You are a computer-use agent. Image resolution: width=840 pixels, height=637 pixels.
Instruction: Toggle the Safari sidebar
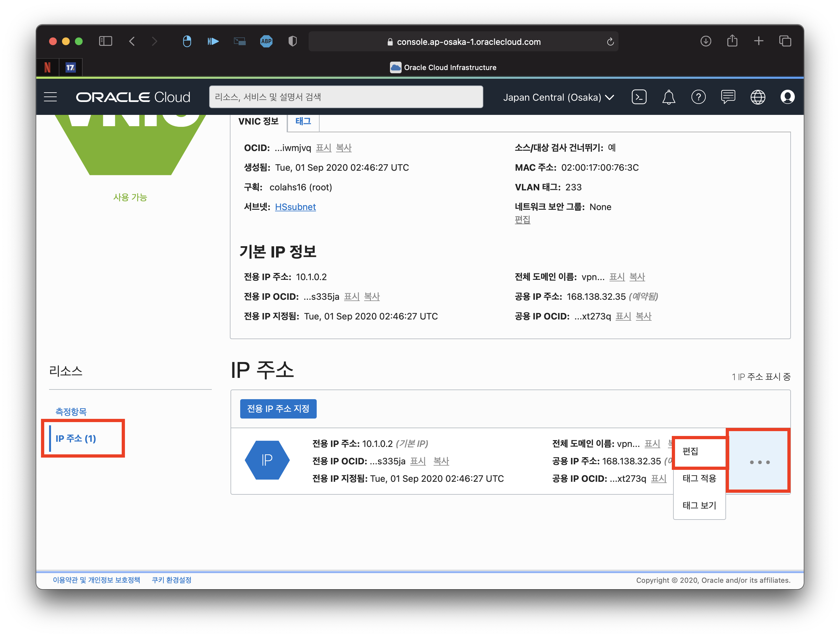tap(106, 41)
